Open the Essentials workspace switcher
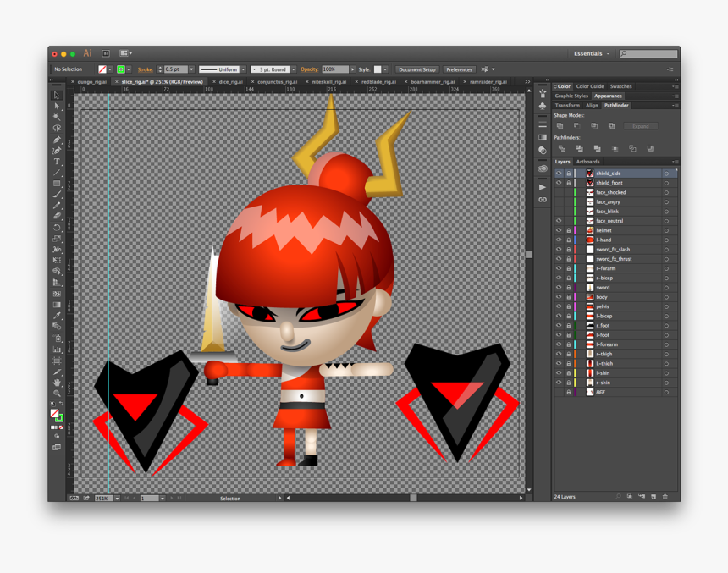 591,53
